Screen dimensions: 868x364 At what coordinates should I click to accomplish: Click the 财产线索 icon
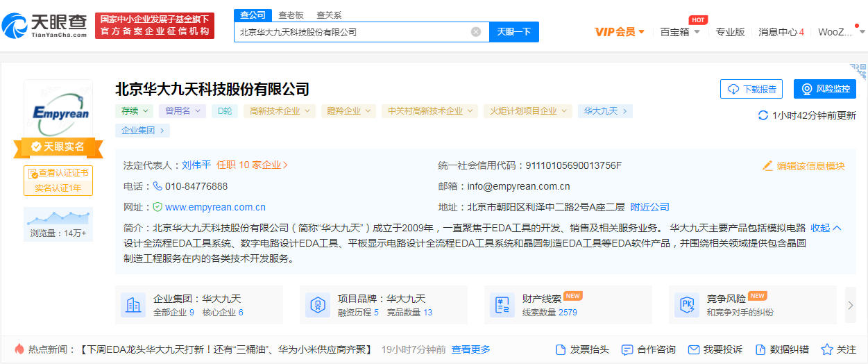(502, 305)
